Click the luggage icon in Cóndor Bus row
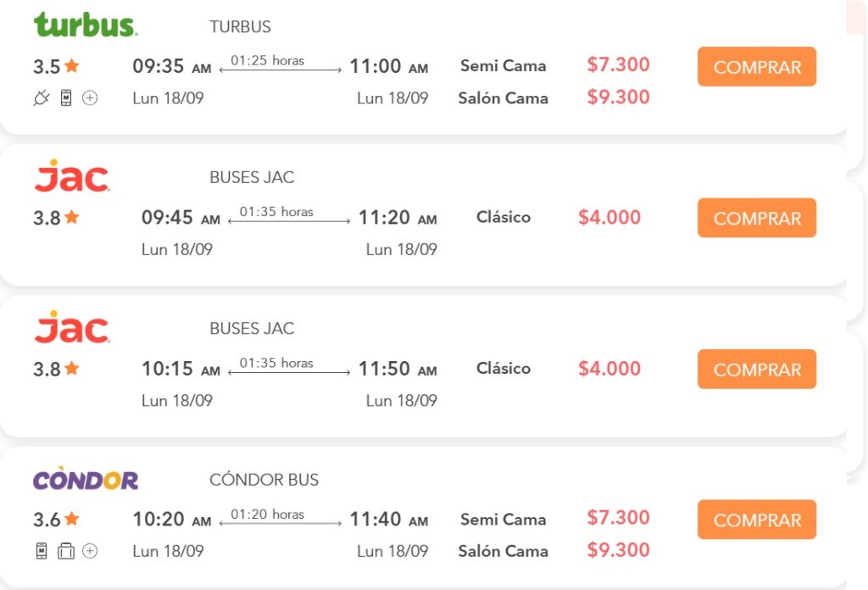This screenshot has height=590, width=868. tap(66, 551)
